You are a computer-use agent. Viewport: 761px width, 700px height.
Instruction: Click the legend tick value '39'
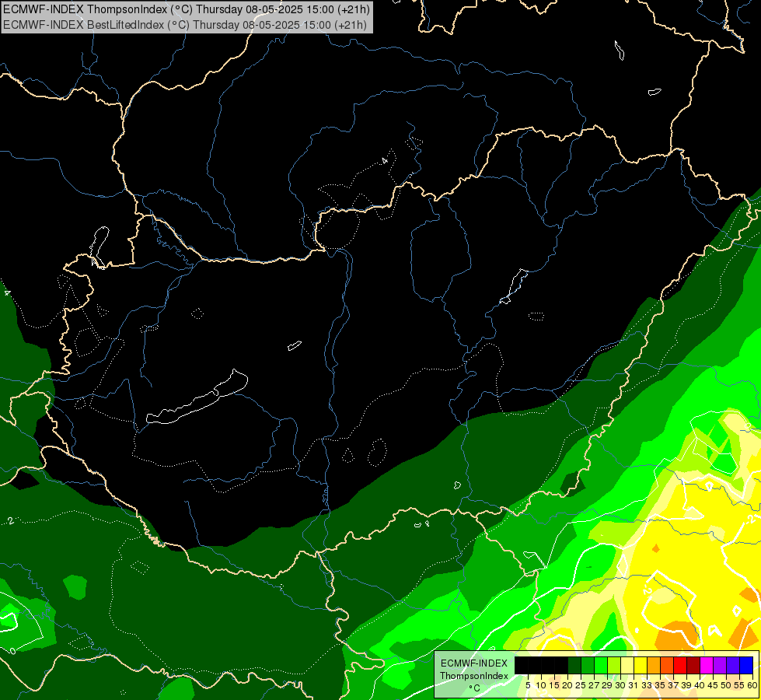(x=686, y=685)
